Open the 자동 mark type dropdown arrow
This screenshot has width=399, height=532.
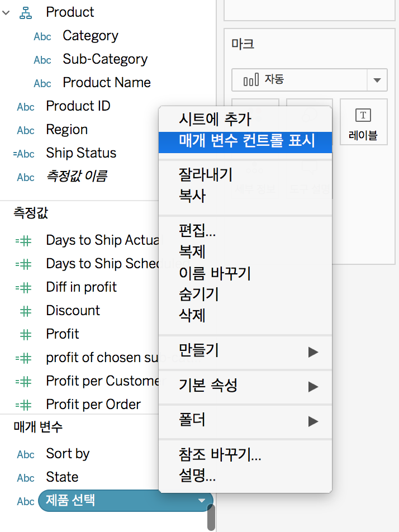click(x=377, y=80)
